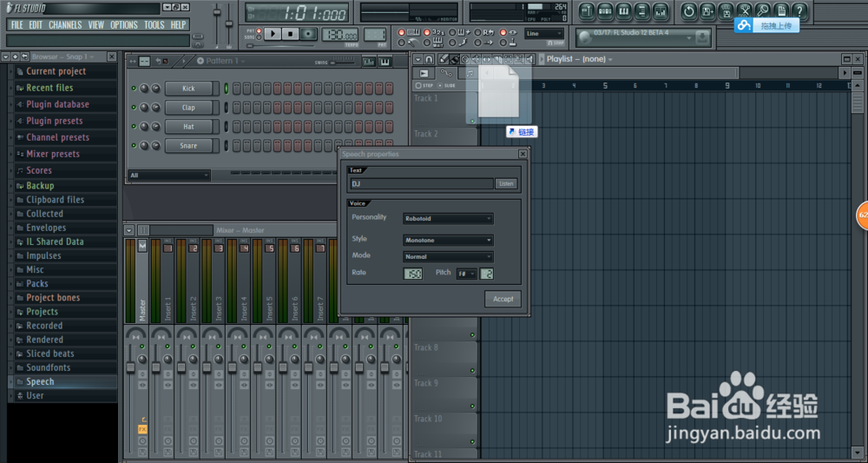Click the Snare channel button
868x463 pixels.
[x=188, y=146]
